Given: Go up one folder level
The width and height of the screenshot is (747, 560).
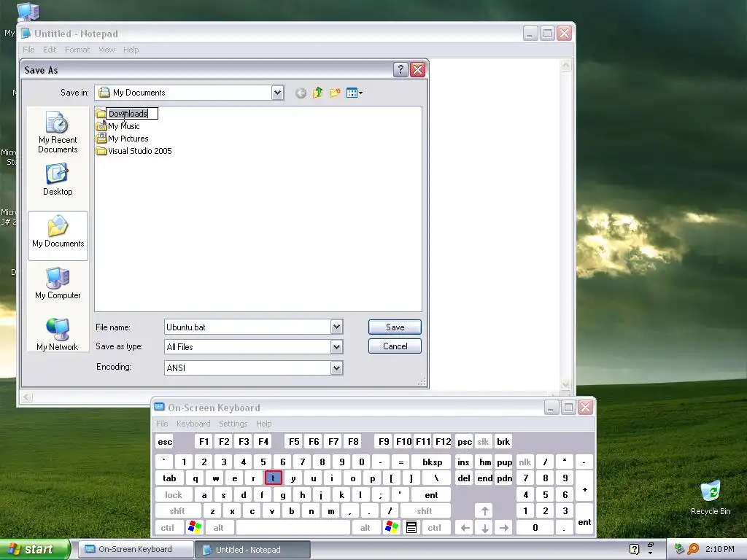Looking at the screenshot, I should (318, 93).
